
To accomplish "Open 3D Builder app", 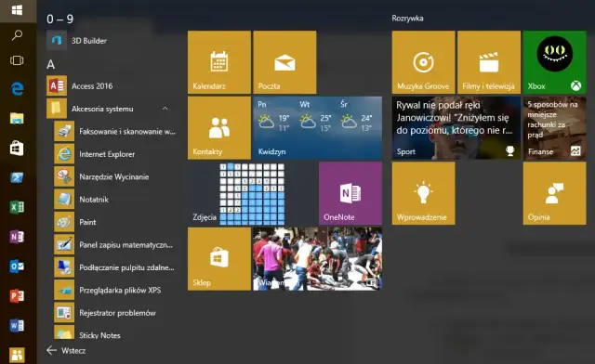I will (x=112, y=41).
